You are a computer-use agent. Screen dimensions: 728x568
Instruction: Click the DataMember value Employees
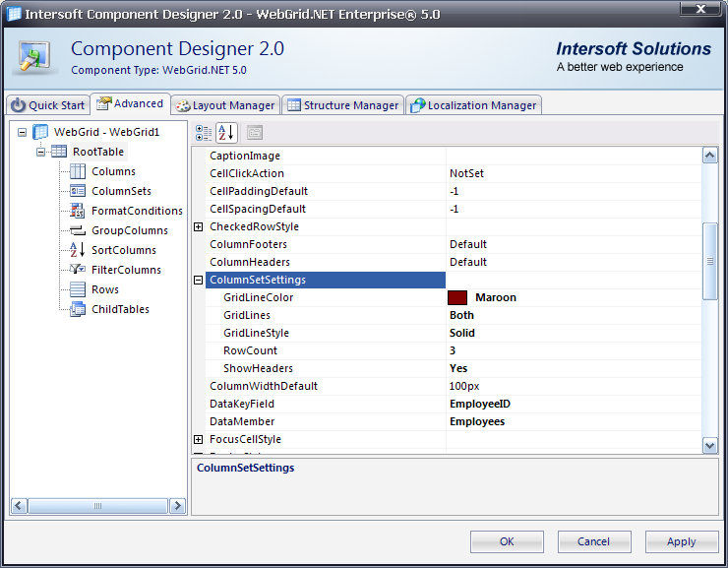point(477,421)
